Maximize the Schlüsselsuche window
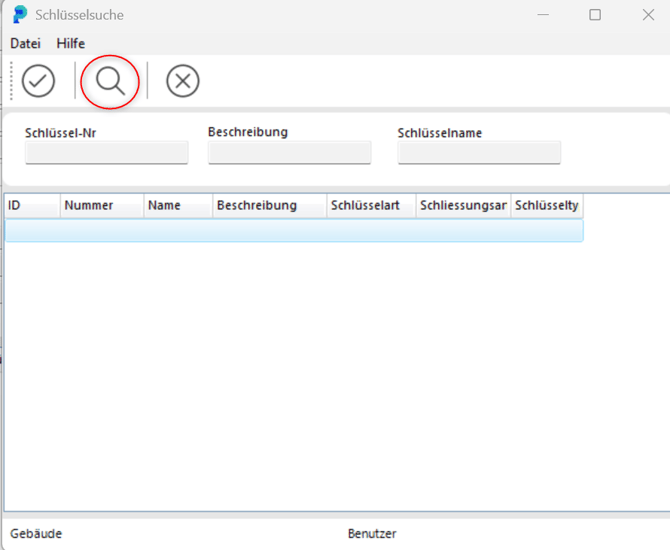This screenshot has width=670, height=550. pyautogui.click(x=595, y=15)
